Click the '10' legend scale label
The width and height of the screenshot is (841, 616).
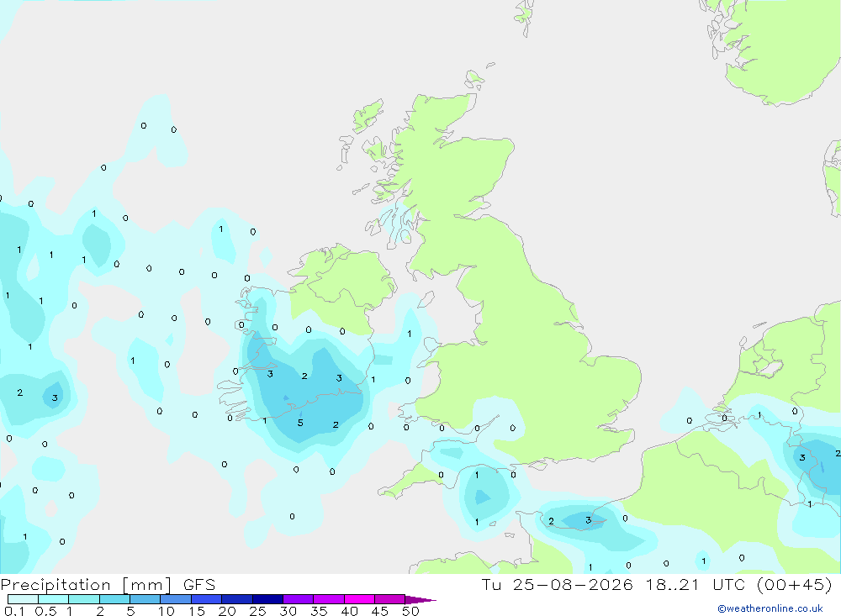167,611
